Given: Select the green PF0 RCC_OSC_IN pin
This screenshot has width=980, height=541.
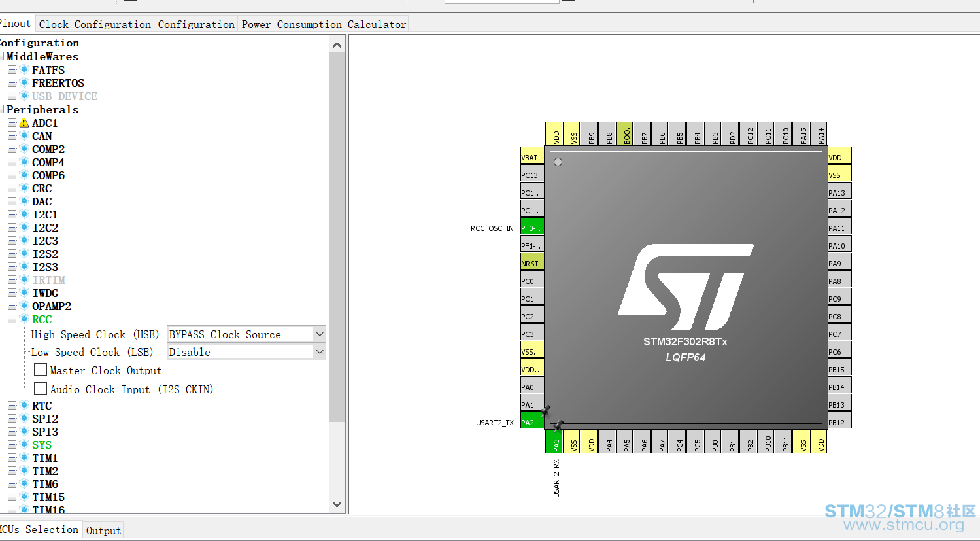Looking at the screenshot, I should pos(532,227).
